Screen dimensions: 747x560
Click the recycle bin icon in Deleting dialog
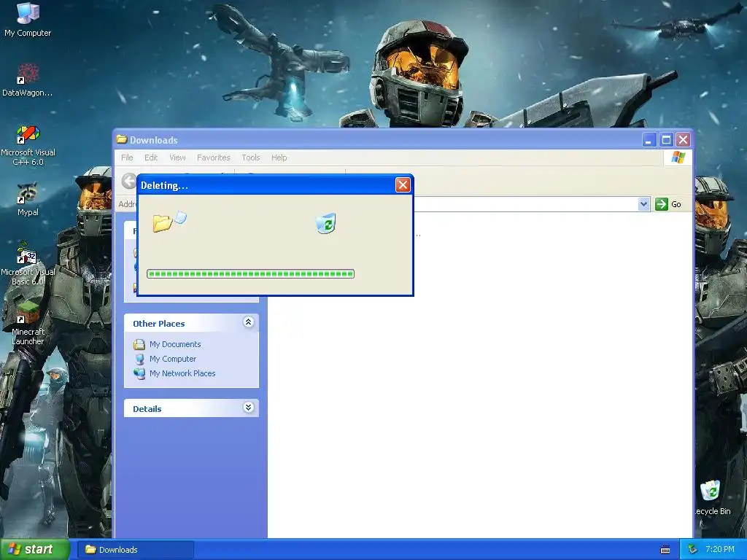pyautogui.click(x=326, y=223)
